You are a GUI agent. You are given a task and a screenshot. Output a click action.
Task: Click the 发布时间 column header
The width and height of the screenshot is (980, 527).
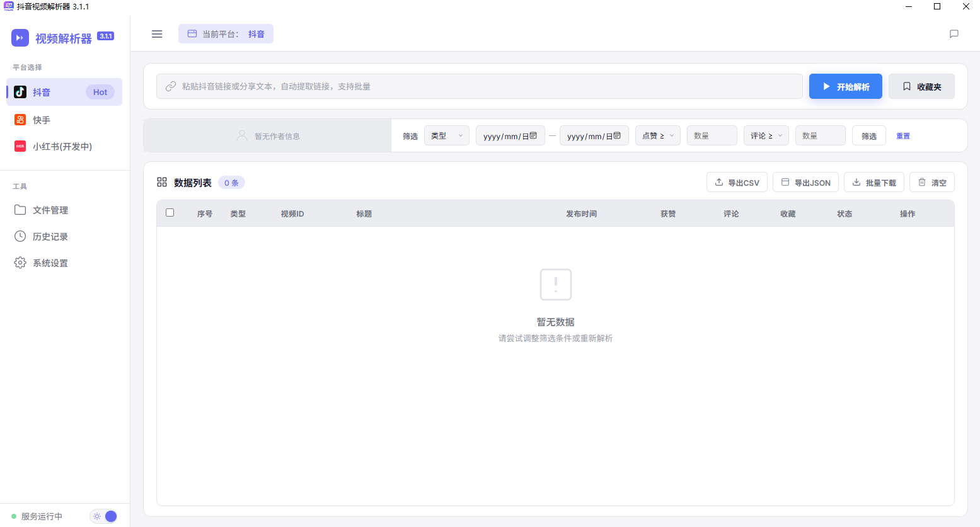coord(581,213)
